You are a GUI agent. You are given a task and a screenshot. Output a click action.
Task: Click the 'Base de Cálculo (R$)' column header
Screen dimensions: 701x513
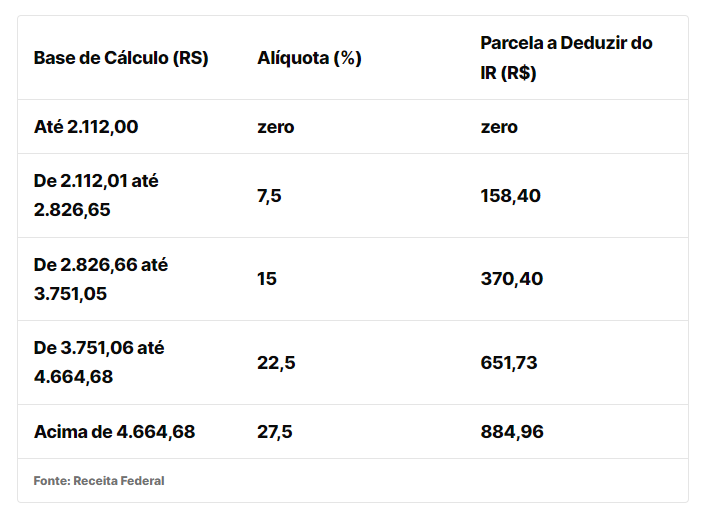(120, 58)
